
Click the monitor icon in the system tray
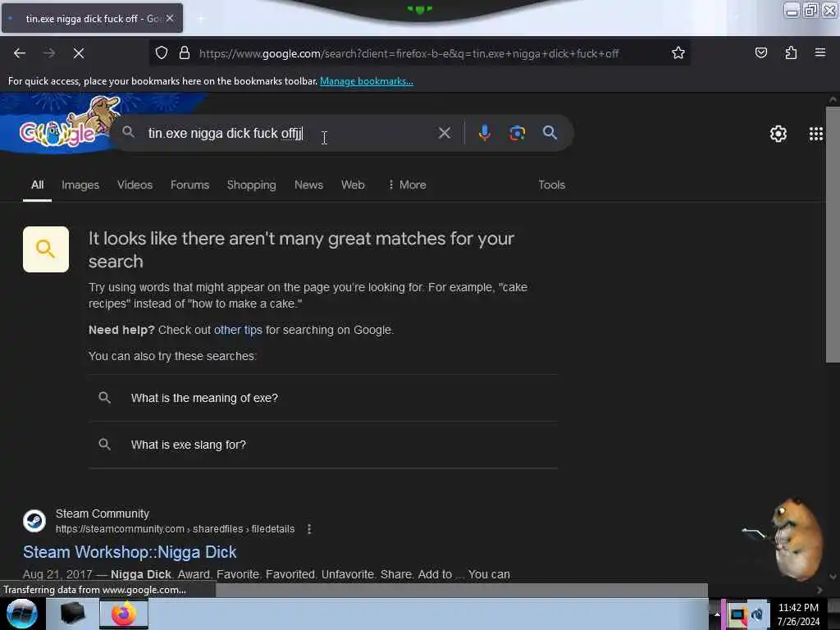point(737,614)
